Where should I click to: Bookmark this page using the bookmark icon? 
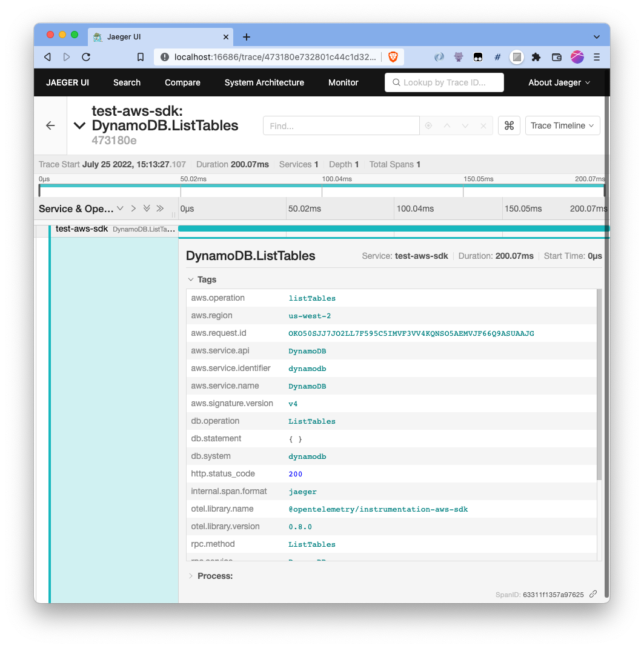click(x=141, y=57)
